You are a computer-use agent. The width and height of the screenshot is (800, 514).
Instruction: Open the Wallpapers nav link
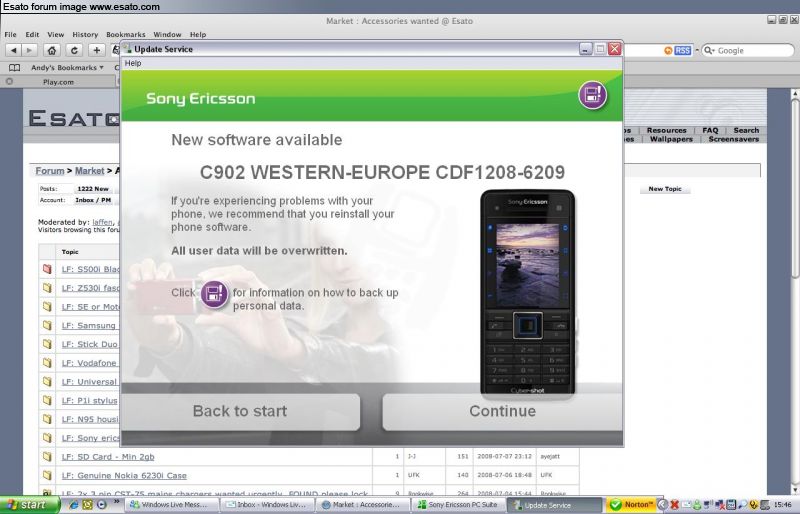coord(671,139)
